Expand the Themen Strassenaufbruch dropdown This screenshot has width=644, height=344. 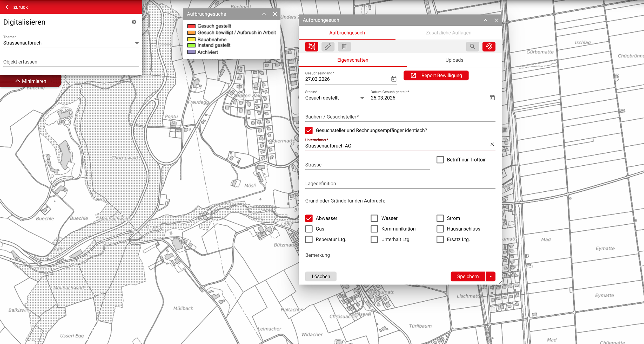pyautogui.click(x=137, y=43)
